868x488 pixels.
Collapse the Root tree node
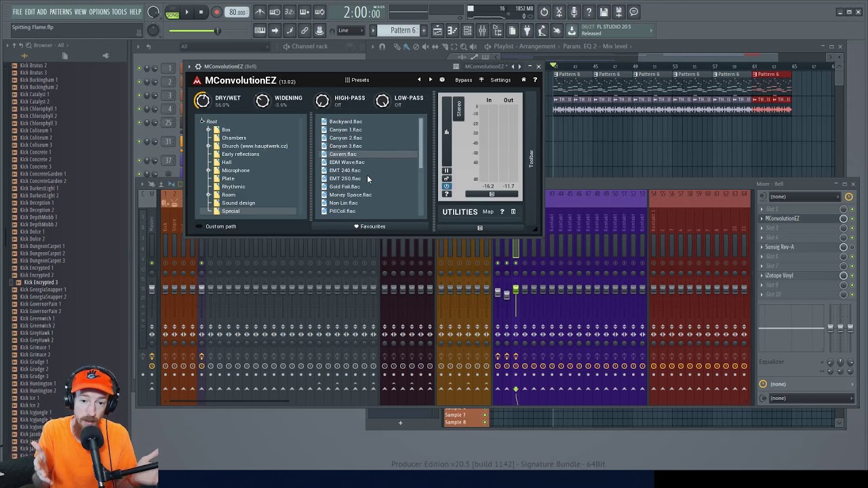(x=202, y=121)
